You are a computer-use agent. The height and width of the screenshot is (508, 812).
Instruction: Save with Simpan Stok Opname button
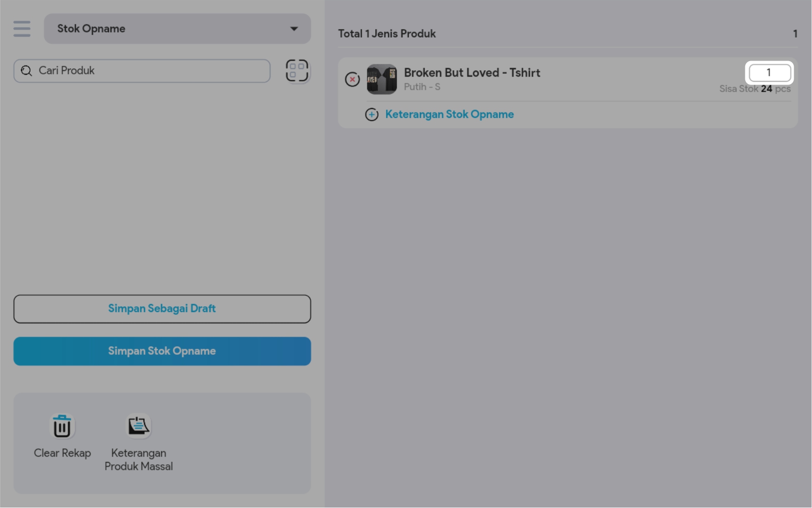[x=162, y=351]
